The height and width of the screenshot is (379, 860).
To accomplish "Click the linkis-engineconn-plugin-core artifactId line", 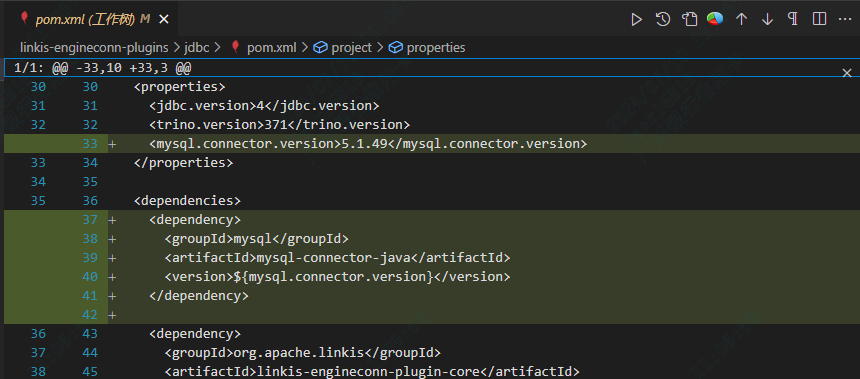I will (371, 371).
